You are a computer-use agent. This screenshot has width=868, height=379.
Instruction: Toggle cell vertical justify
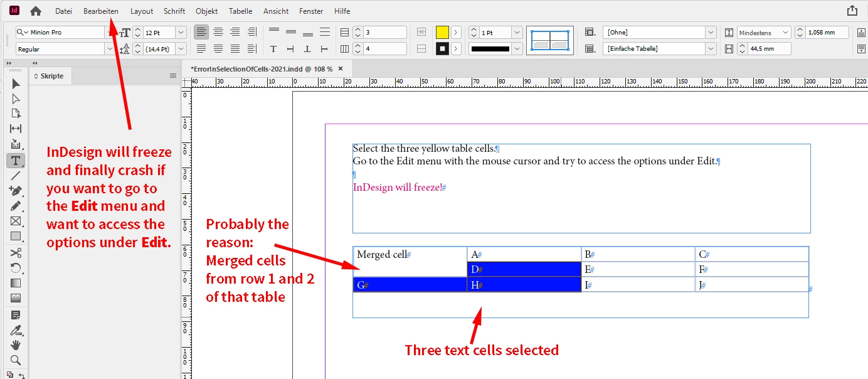324,32
